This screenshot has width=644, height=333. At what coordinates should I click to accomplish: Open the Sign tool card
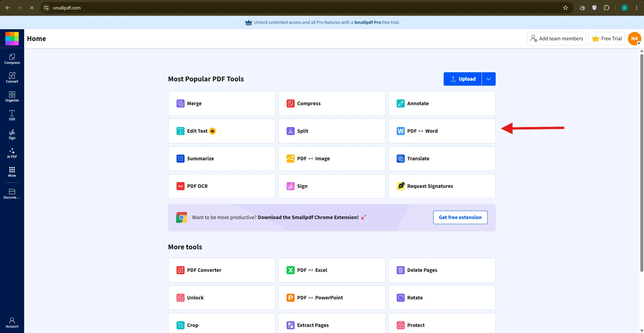tap(332, 186)
